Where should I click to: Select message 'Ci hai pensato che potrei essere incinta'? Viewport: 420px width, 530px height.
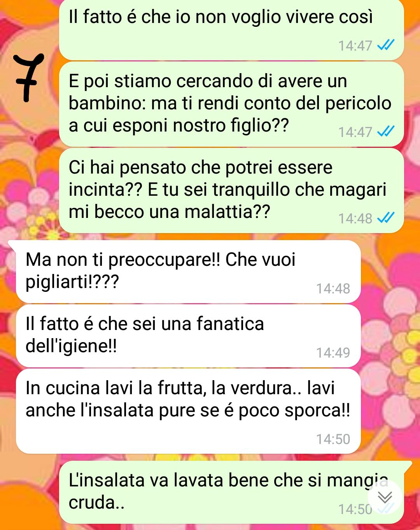pos(231,190)
